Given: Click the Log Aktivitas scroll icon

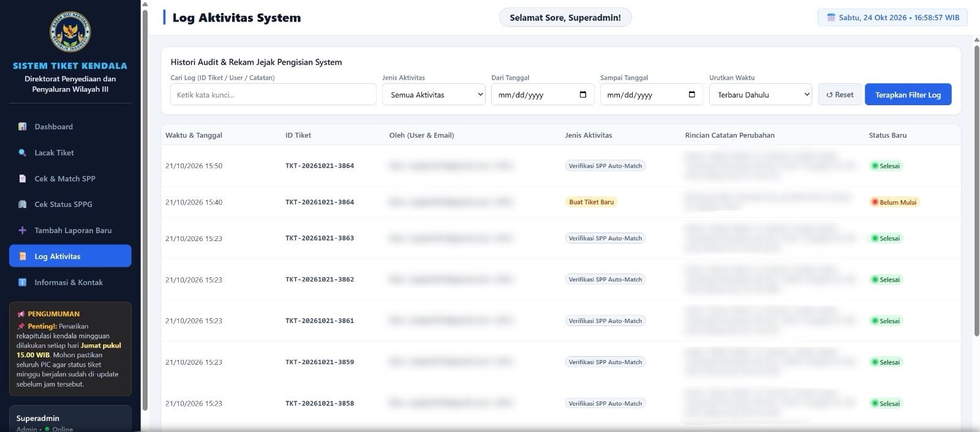Looking at the screenshot, I should (22, 256).
